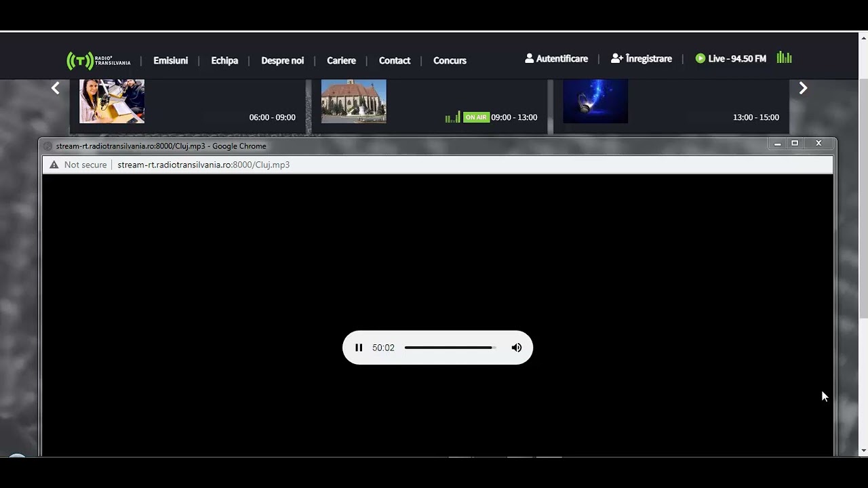Click the Radio Transilvania logo

(x=98, y=60)
